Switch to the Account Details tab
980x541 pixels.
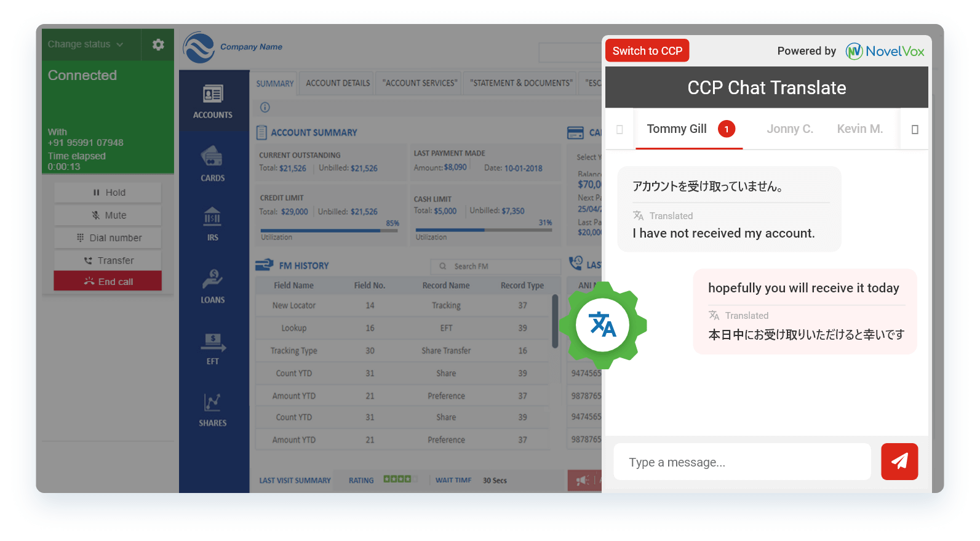tap(338, 83)
